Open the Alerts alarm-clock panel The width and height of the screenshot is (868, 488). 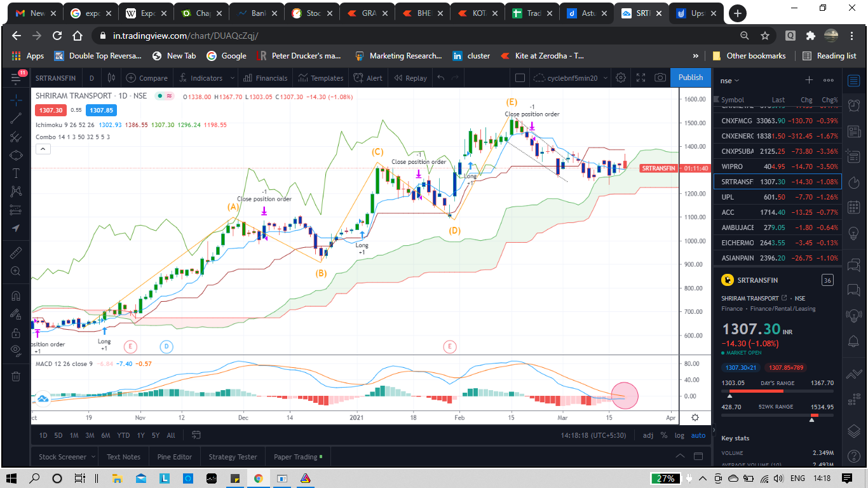click(x=853, y=105)
